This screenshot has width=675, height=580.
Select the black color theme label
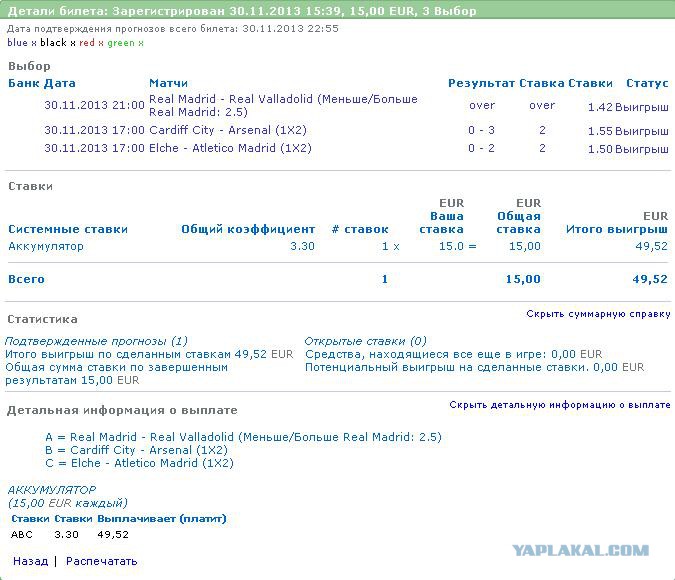click(x=53, y=43)
